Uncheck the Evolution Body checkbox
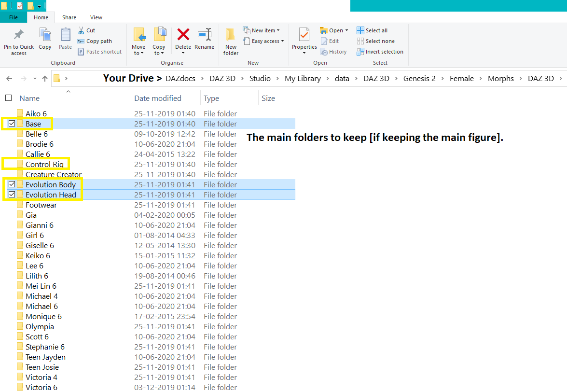Image resolution: width=567 pixels, height=392 pixels. point(12,184)
